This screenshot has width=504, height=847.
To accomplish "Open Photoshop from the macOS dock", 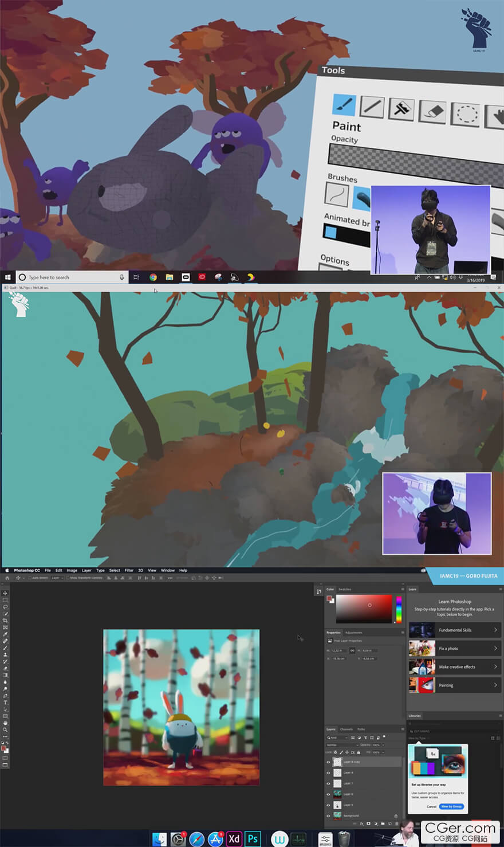I will tap(253, 838).
